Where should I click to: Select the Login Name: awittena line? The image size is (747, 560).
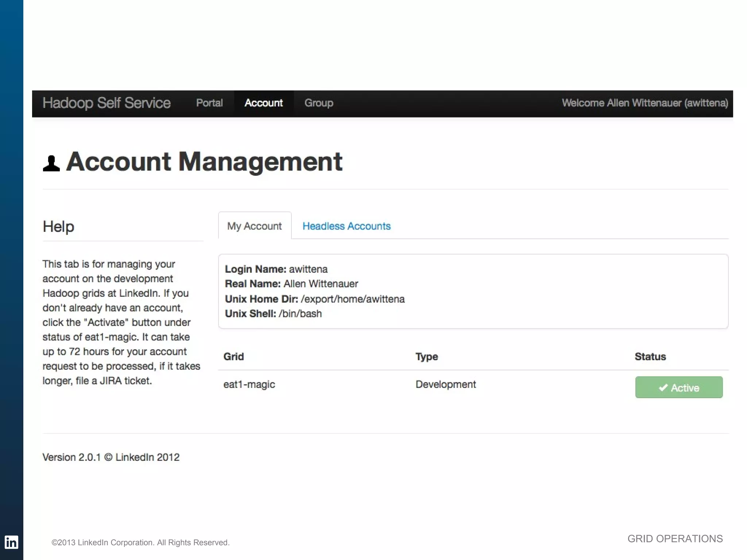[276, 269]
